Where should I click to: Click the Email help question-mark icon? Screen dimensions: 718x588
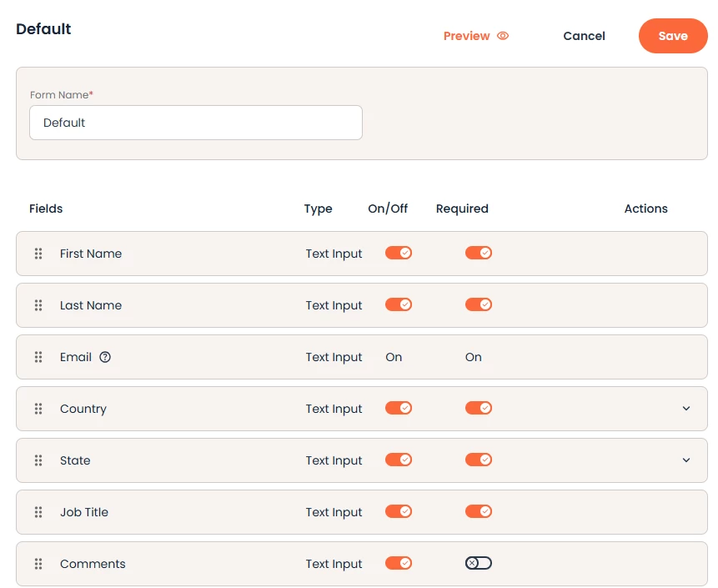pyautogui.click(x=105, y=357)
